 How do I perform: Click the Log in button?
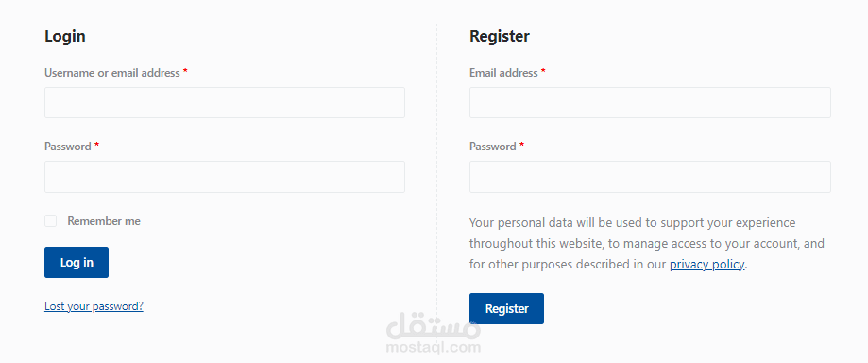[x=77, y=262]
